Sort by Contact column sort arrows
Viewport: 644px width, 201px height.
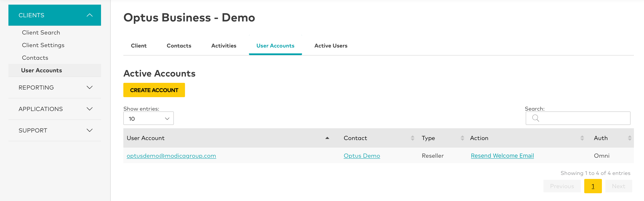[x=412, y=138]
